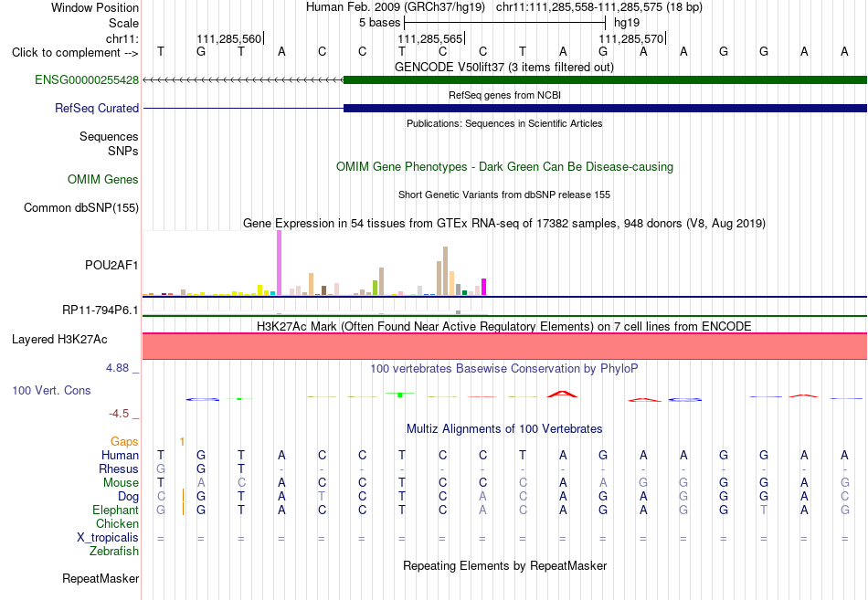Click the Human species row label
The height and width of the screenshot is (600, 868).
click(120, 455)
